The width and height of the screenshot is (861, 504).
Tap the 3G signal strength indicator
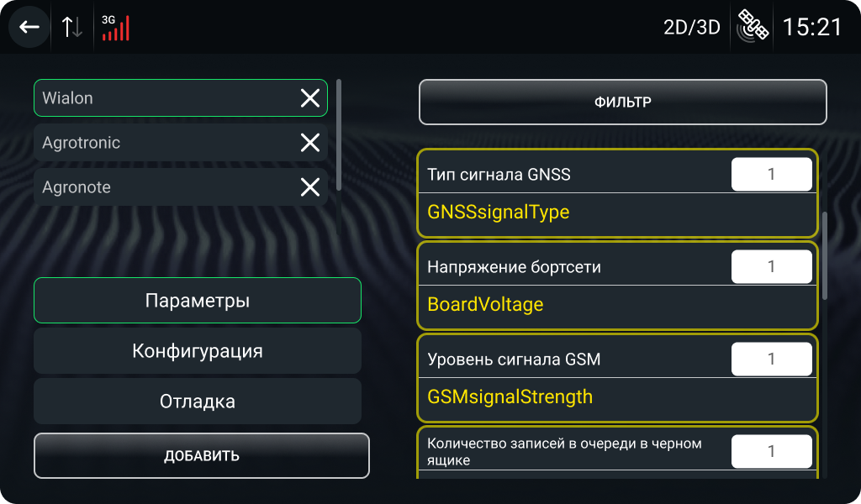[x=116, y=26]
